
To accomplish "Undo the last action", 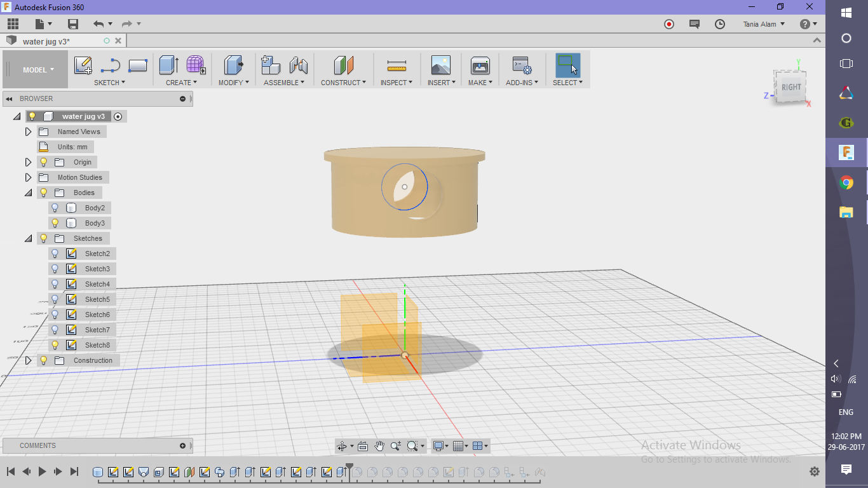I will (98, 24).
